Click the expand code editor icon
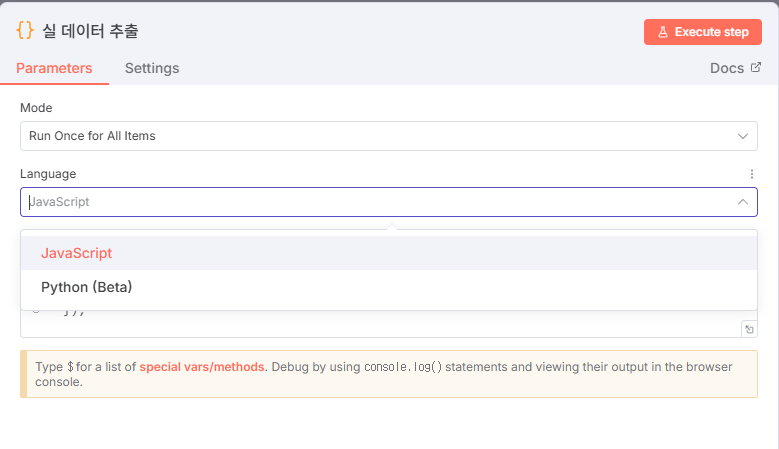 [x=749, y=329]
